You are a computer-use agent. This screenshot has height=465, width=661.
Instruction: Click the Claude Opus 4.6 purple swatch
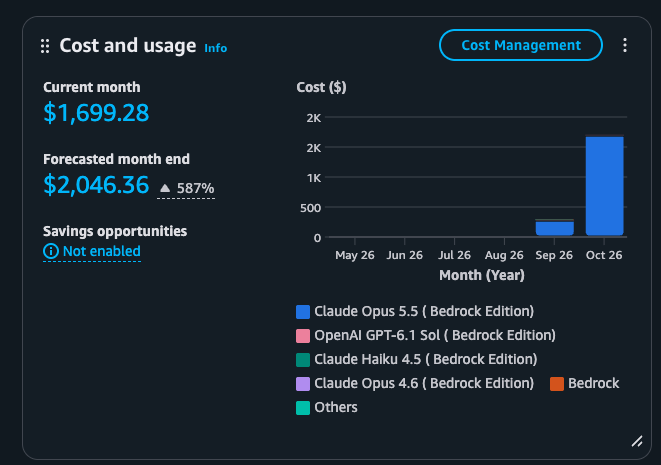[303, 384]
